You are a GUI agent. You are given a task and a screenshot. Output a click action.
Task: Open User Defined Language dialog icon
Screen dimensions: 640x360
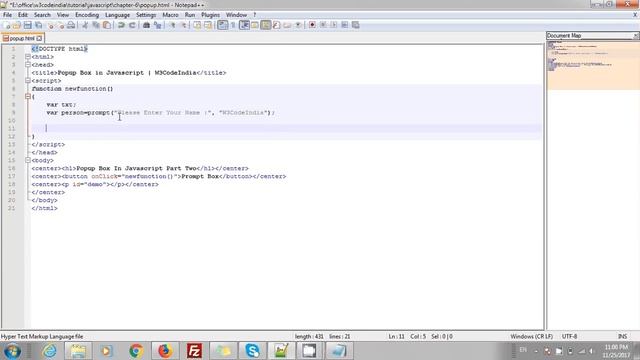[x=255, y=25]
